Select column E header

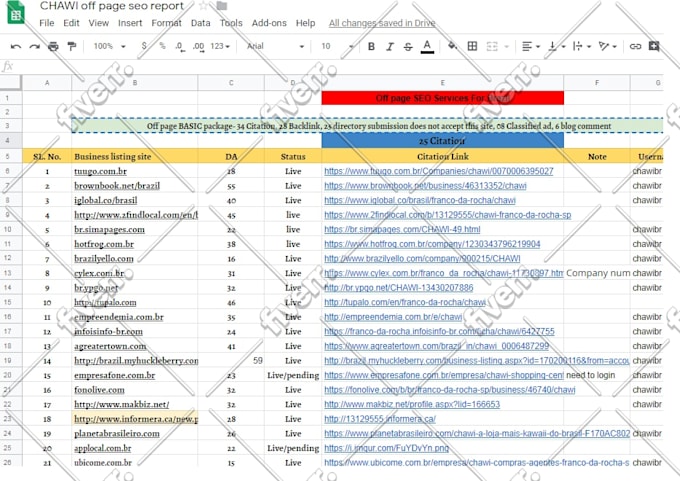(x=442, y=83)
